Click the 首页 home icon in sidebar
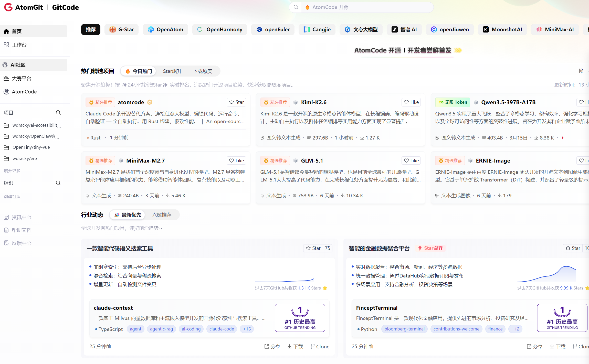Screen dimensions: 589x364 click(6, 31)
